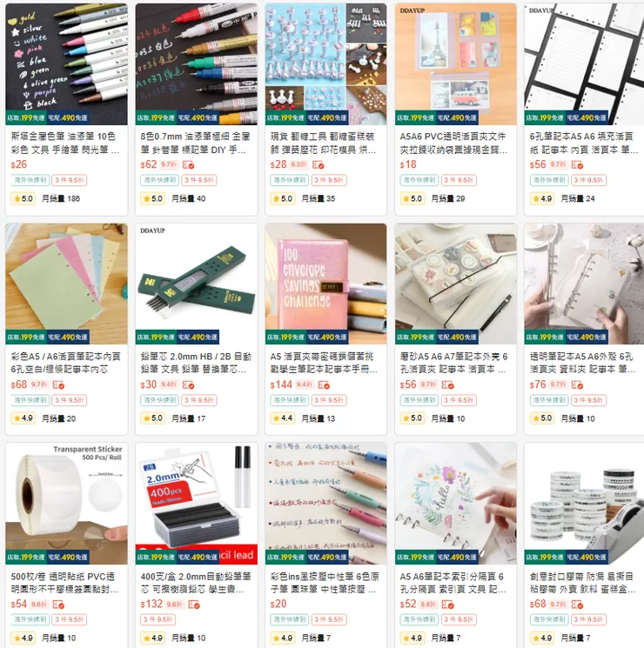Click the 海外快速到 tag under the $76 item

(x=548, y=400)
